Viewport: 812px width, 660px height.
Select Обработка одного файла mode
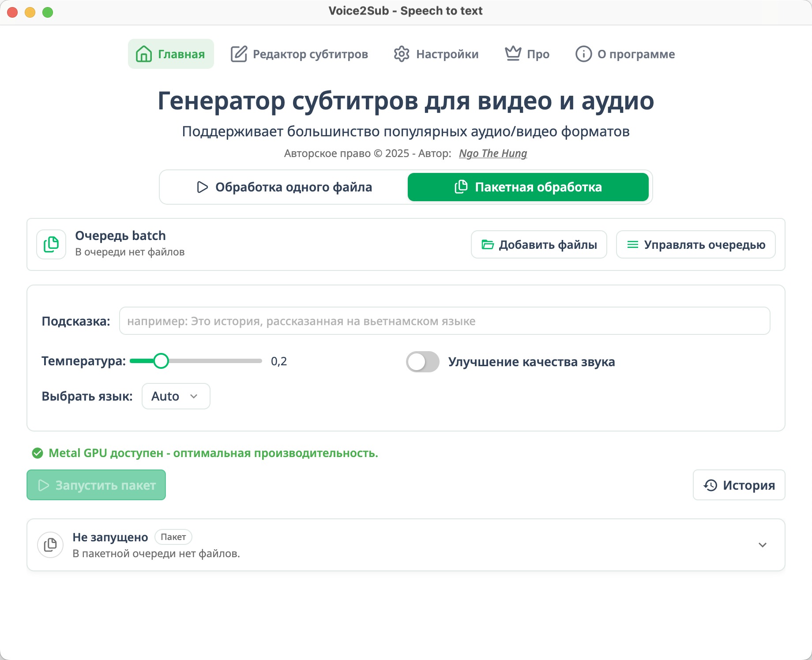tap(284, 187)
